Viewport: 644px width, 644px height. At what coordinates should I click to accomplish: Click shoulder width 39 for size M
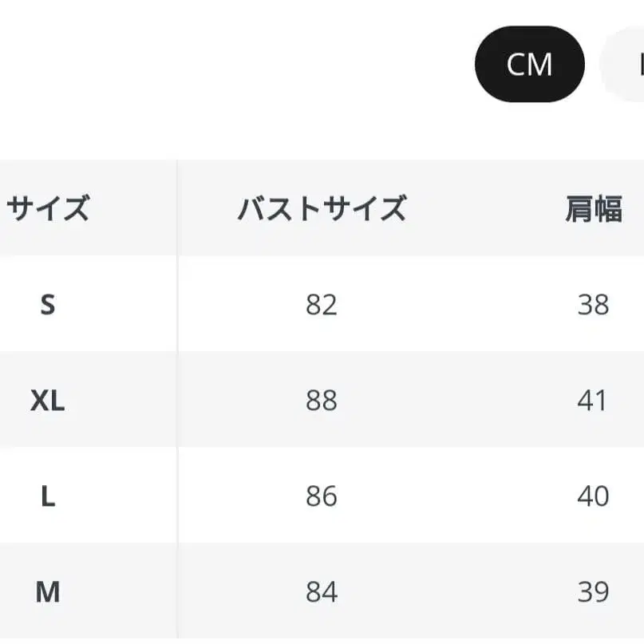click(594, 593)
